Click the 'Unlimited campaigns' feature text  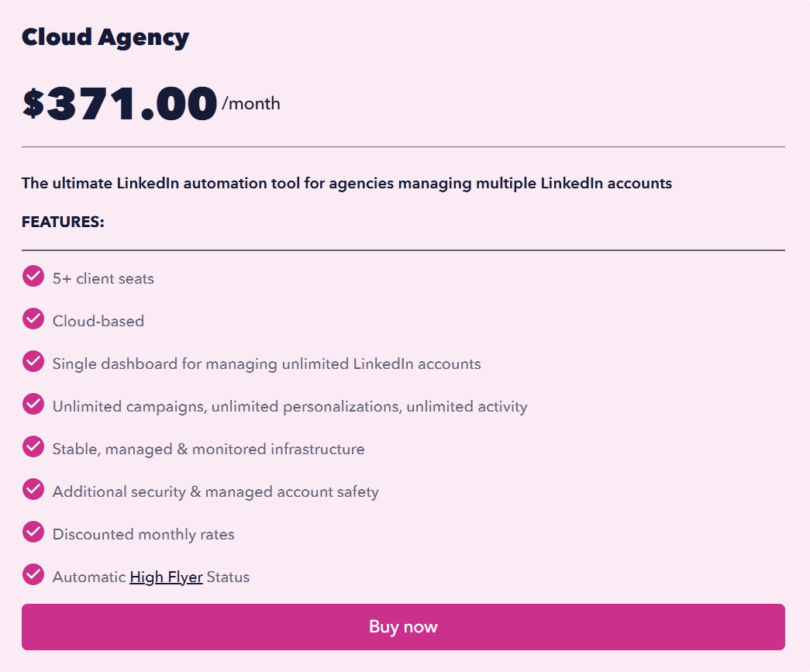[289, 405]
